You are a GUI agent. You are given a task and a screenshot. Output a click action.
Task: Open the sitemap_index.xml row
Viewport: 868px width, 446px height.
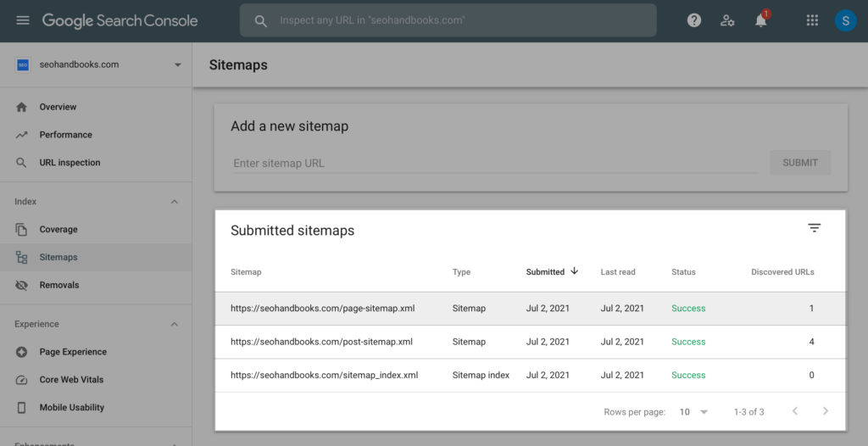tap(531, 375)
